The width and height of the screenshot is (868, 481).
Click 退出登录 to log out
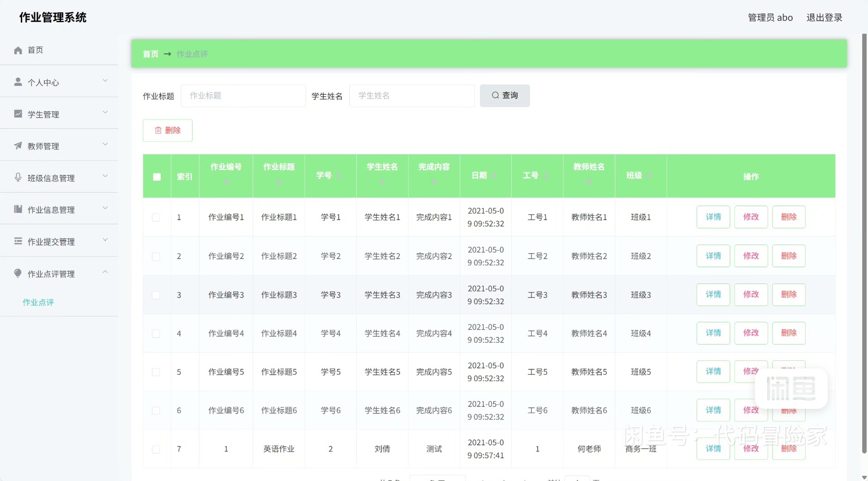tap(824, 18)
